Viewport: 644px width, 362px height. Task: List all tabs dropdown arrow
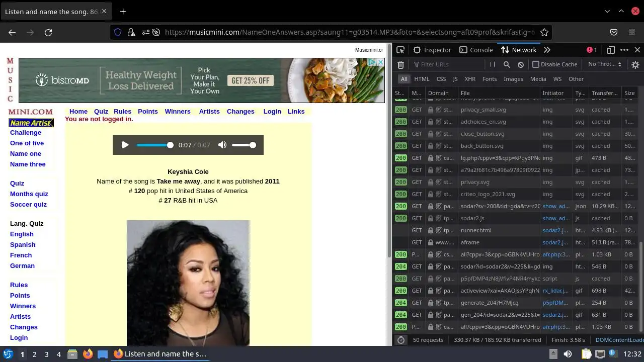(607, 11)
